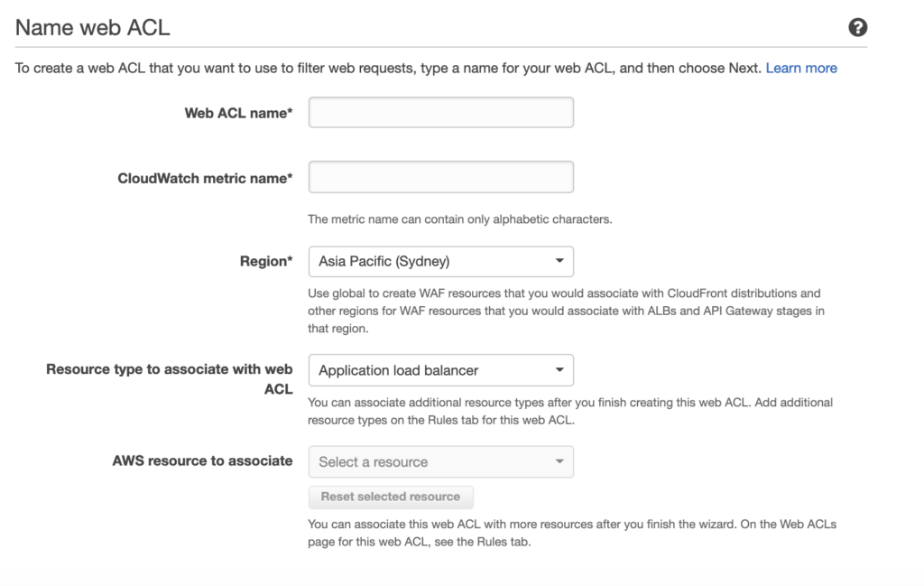Click the Web ACL name label
Screen dimensions: 924x586
(238, 113)
